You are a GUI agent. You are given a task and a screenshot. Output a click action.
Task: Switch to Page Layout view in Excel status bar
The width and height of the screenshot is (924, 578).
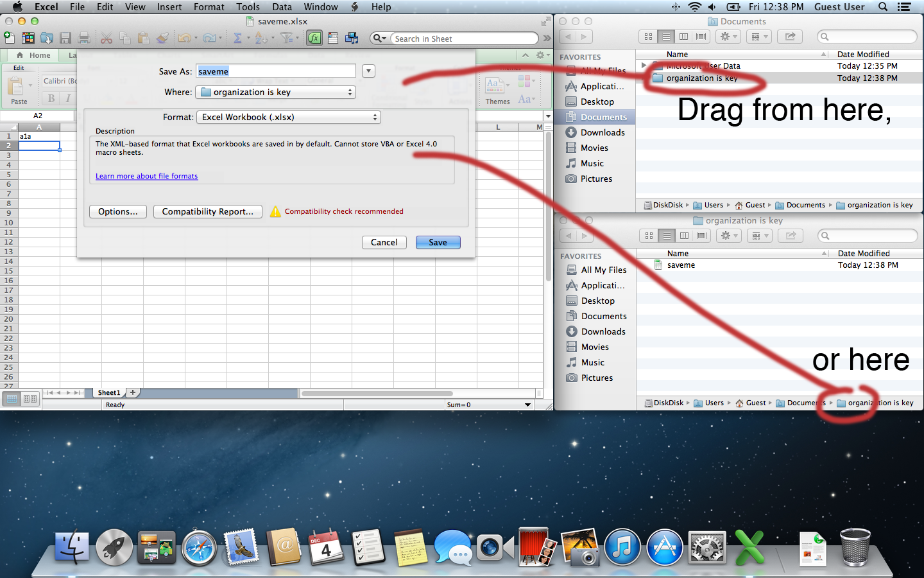(30, 399)
